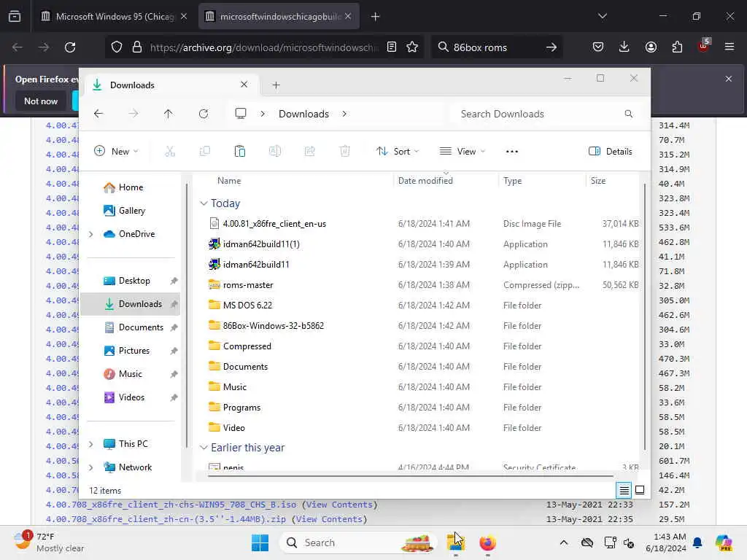
Task: Expand breadcrumb chevron after Downloads
Action: click(344, 114)
